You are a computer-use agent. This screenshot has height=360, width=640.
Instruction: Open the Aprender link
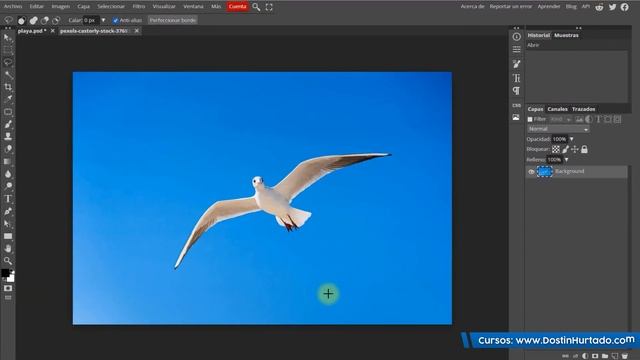coord(549,7)
